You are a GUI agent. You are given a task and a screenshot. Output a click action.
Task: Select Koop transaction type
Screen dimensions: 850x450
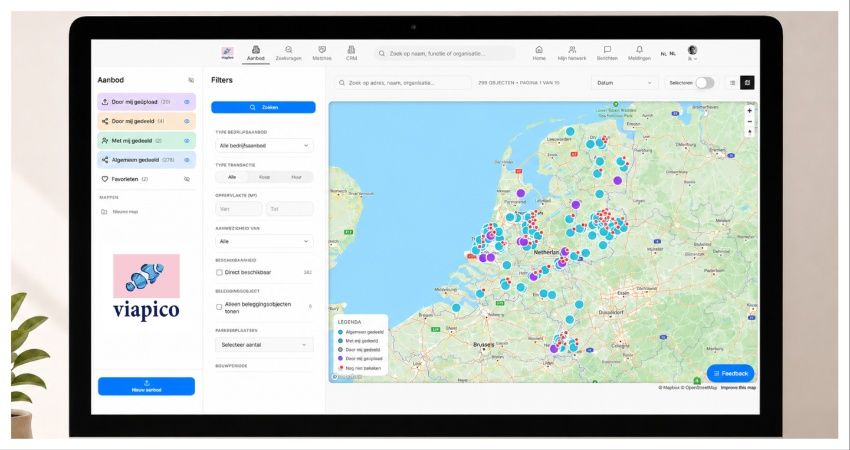[264, 177]
